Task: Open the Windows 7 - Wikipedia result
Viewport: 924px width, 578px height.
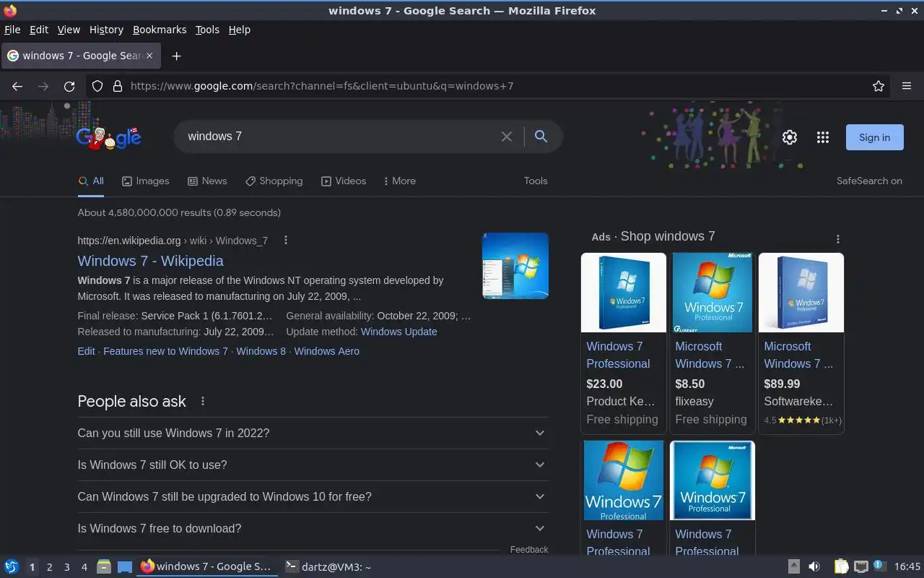Action: 150,261
